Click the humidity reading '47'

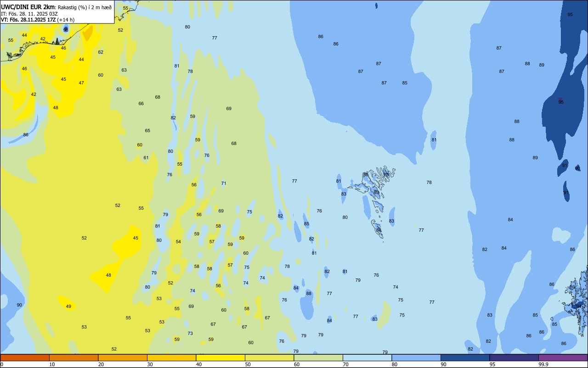click(81, 83)
